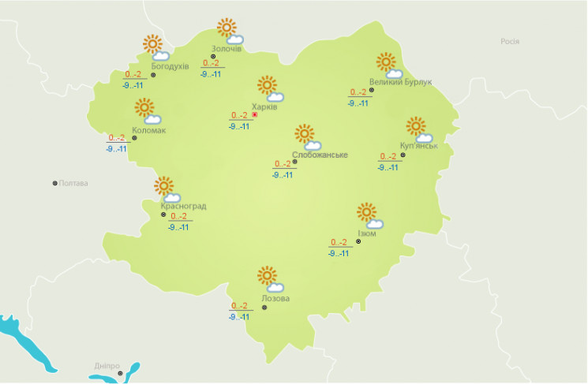588x384 pixels.
Task: Select the Красноград city label
Action: (x=183, y=206)
